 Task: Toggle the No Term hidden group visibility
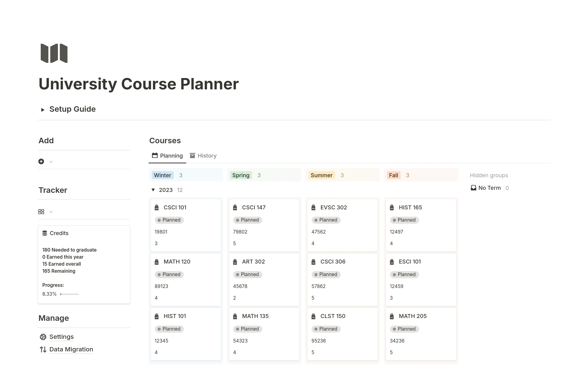pos(488,188)
